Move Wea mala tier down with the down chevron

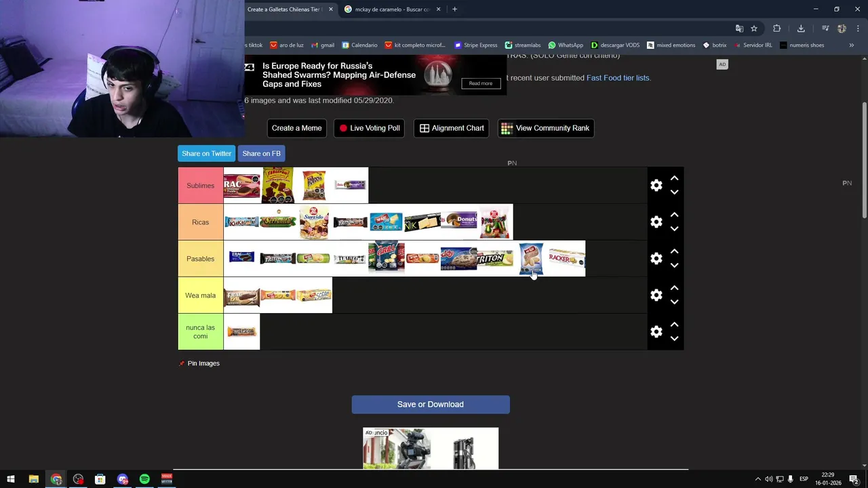pos(674,302)
